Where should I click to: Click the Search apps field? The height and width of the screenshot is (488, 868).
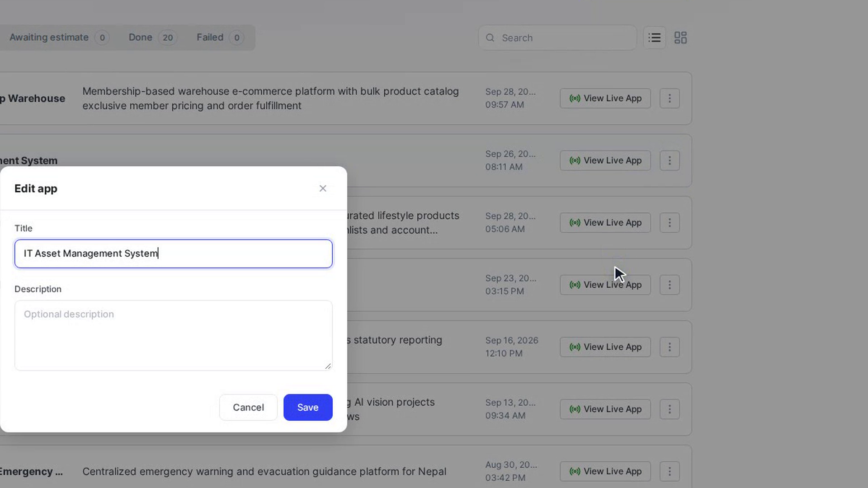click(557, 38)
